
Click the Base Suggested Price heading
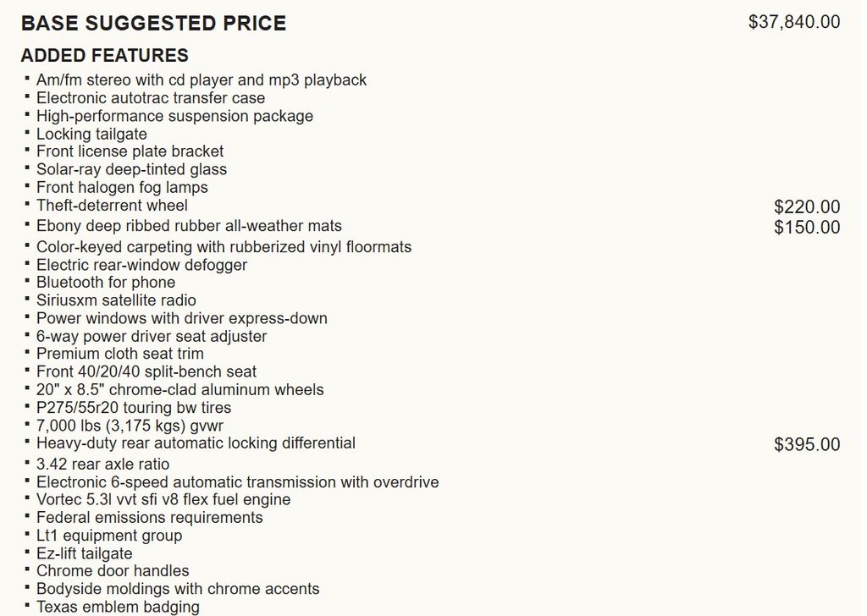click(154, 23)
